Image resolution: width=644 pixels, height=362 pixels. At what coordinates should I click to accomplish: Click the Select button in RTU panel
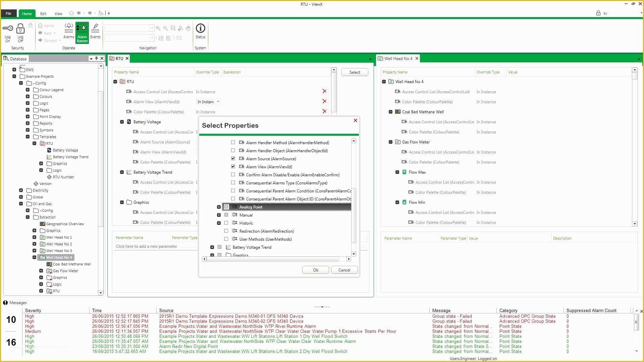355,72
